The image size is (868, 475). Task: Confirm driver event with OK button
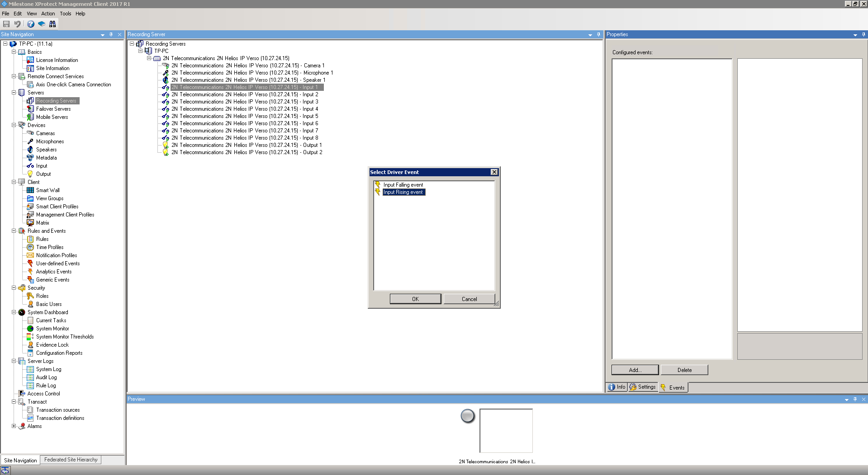pos(415,299)
